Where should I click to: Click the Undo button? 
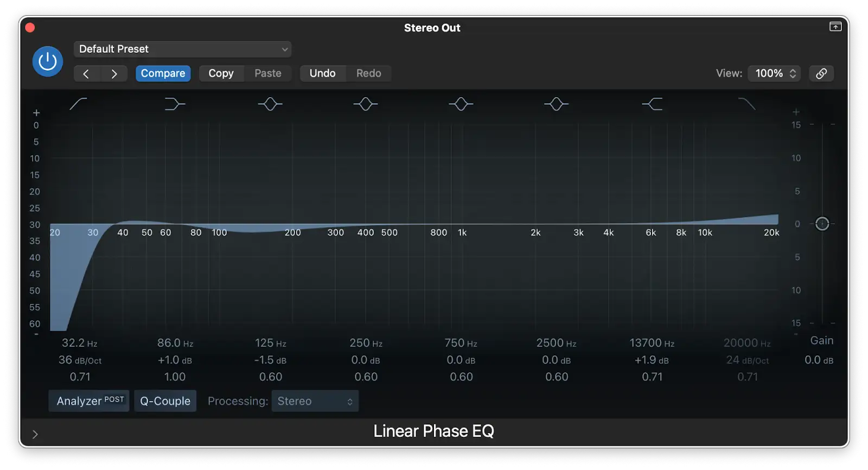click(x=322, y=73)
